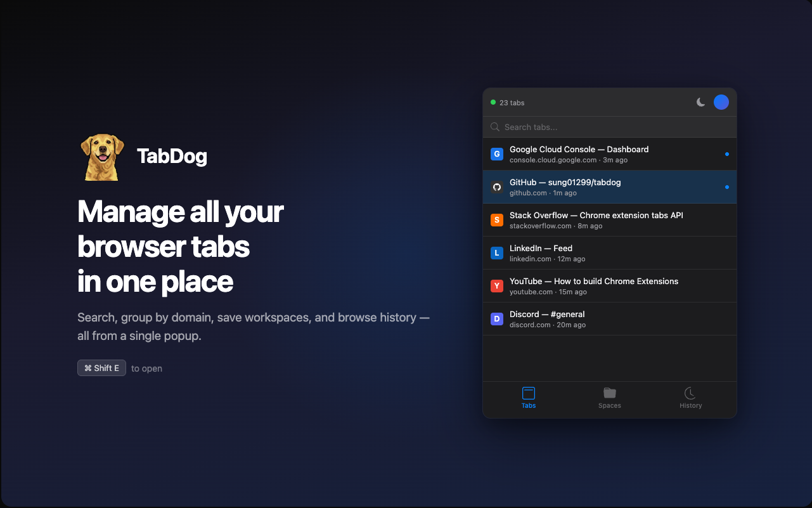Click the blue profile circle
The height and width of the screenshot is (508, 812).
click(721, 101)
